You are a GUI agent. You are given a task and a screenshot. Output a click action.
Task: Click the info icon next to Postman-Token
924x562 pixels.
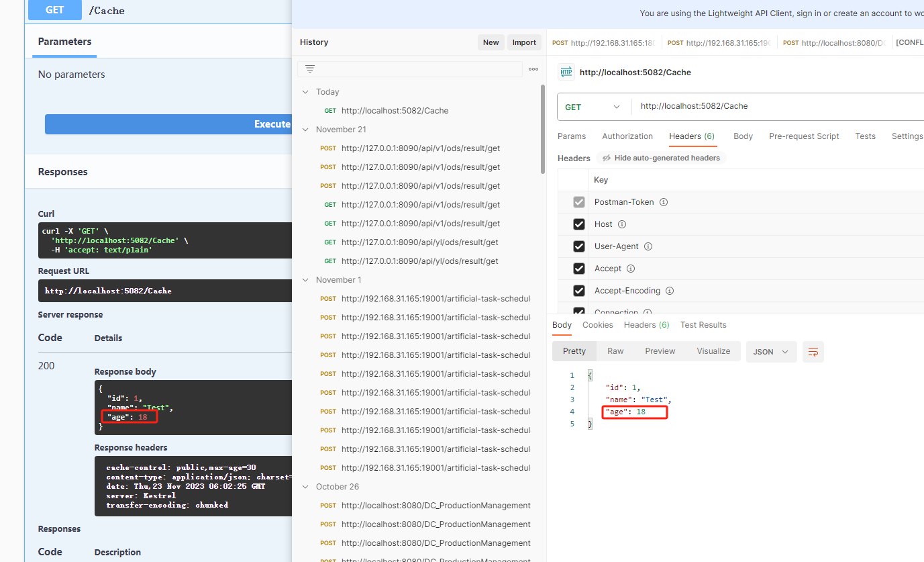663,202
